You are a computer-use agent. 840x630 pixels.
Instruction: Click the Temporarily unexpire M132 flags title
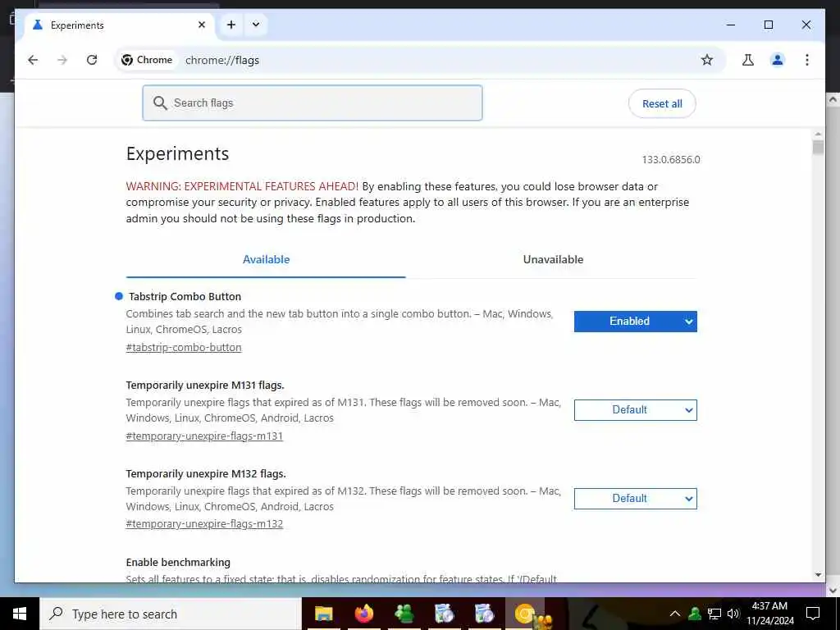(206, 473)
